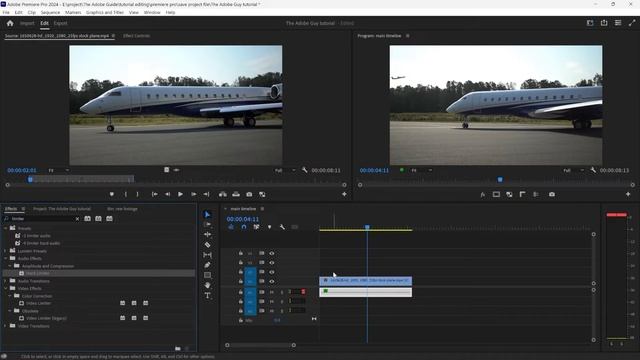Play the clip in Source monitor
The height and width of the screenshot is (360, 640).
(180, 194)
